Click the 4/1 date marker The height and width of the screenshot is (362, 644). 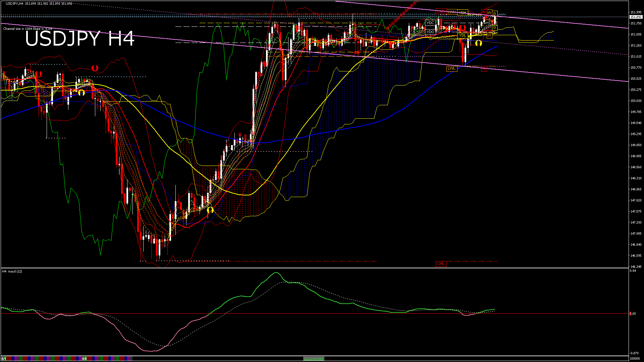3,359
